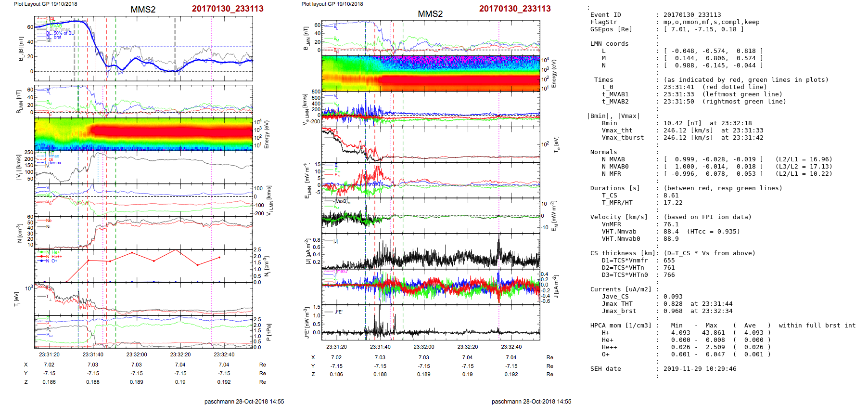Click the Normals section heading
The height and width of the screenshot is (405, 868).
[603, 152]
